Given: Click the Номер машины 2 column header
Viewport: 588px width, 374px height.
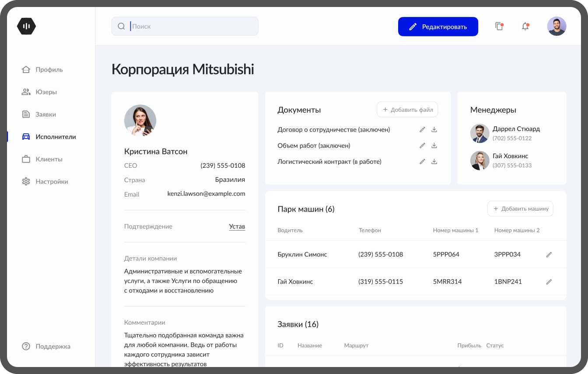Looking at the screenshot, I should [x=517, y=230].
